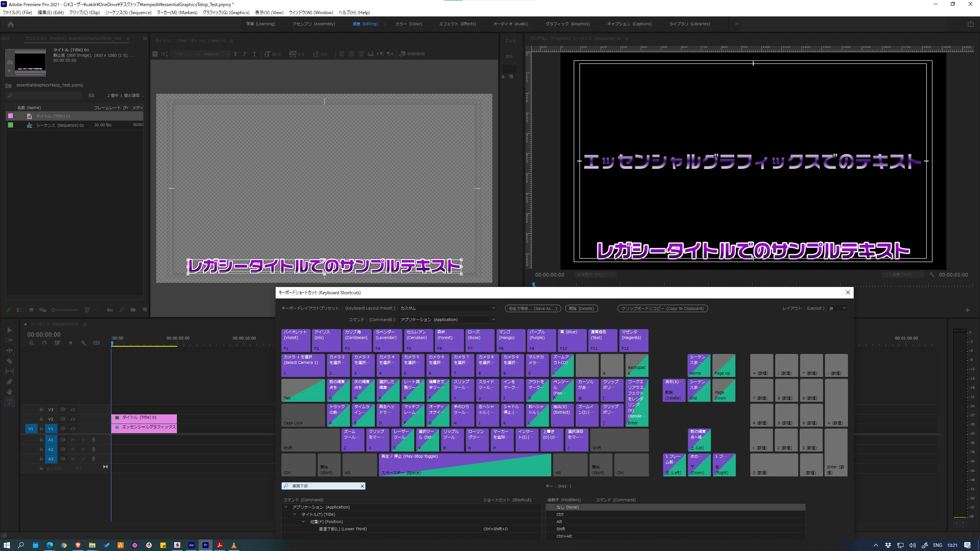Click the Save As button

(532, 308)
